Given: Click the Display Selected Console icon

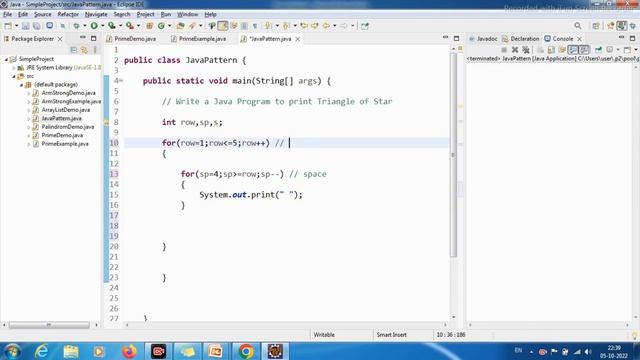Looking at the screenshot, I should [x=610, y=50].
